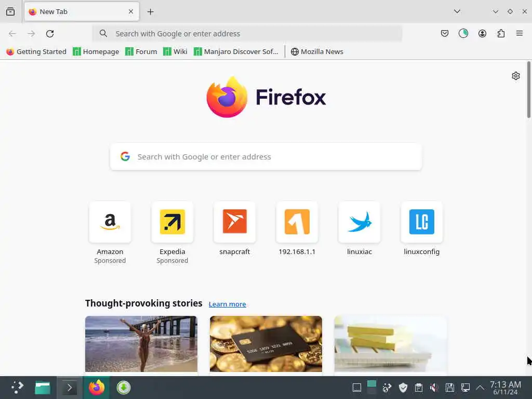Open the muted volume tray icon
Viewport: 532px width, 399px height.
(434, 388)
